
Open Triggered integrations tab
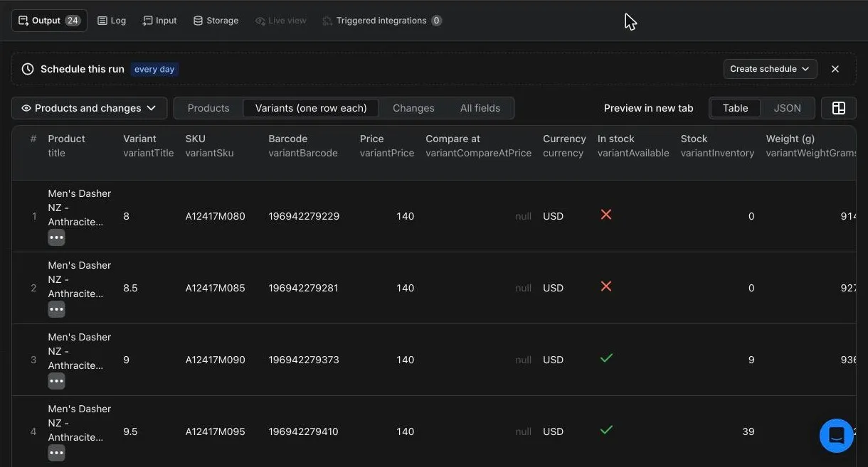[x=382, y=21]
